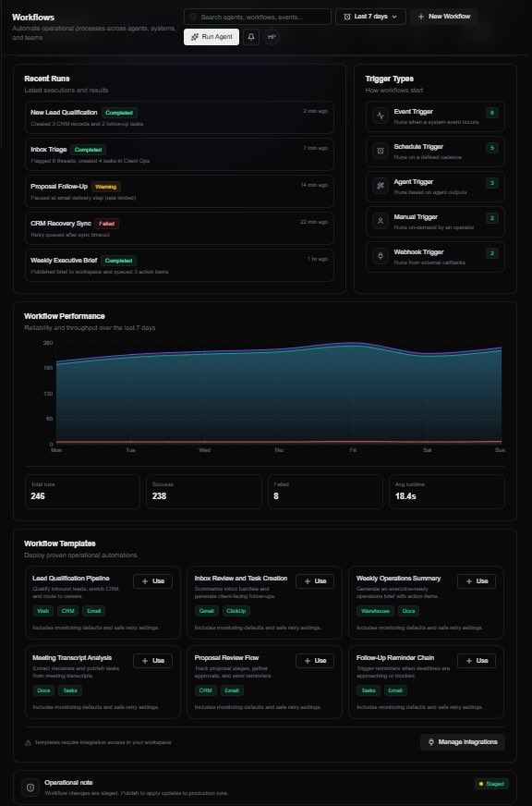Select the Webhook Trigger label

[418, 251]
